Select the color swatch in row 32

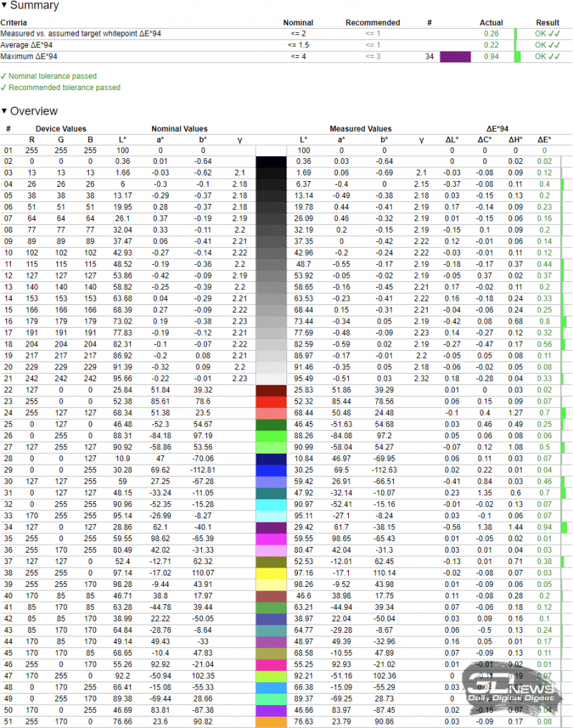pos(271,505)
